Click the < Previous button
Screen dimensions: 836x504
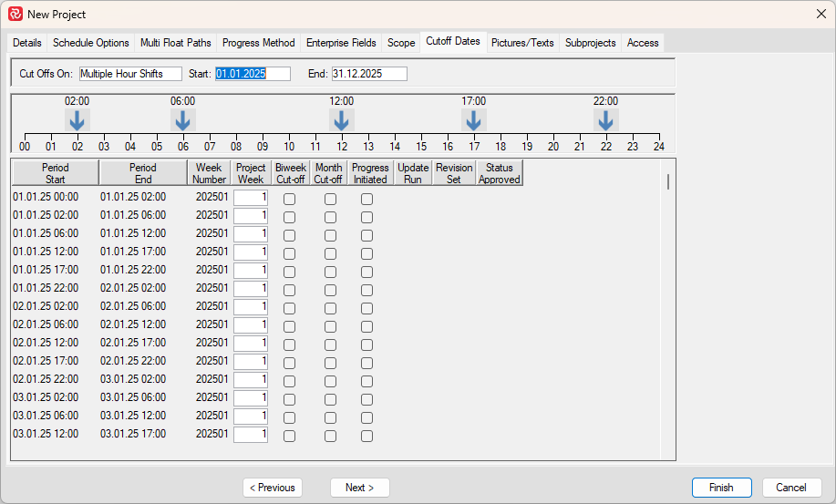point(273,488)
